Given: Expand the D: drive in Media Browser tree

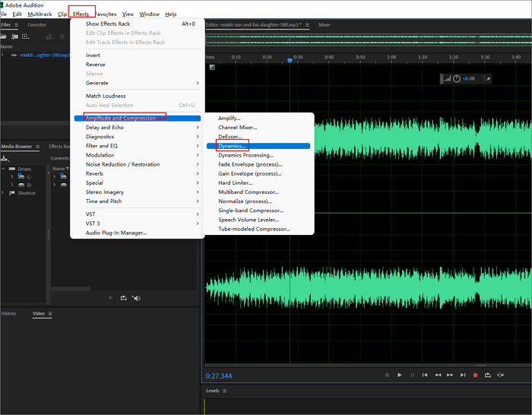Looking at the screenshot, I should tap(12, 185).
